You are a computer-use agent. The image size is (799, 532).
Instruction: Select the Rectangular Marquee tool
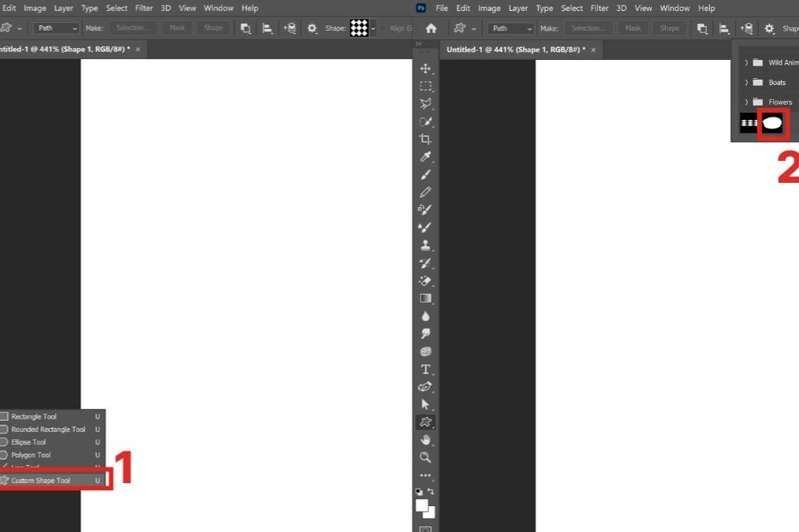(426, 86)
